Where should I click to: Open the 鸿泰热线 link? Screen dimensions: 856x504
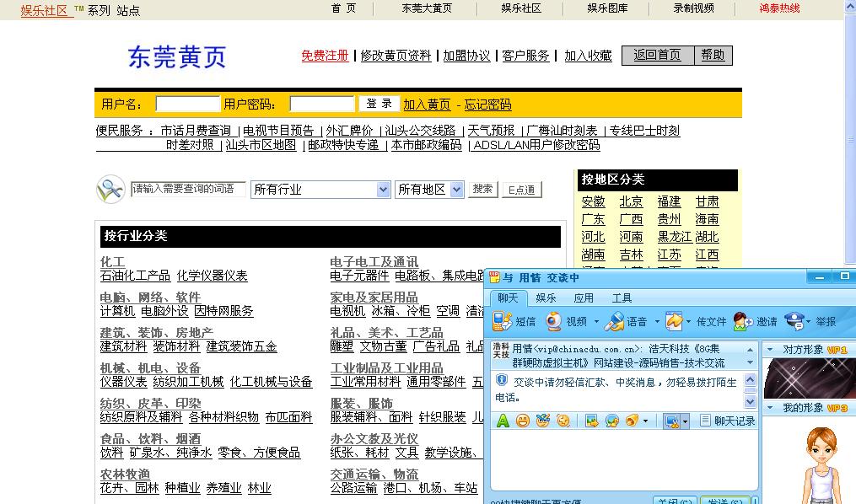pos(779,8)
